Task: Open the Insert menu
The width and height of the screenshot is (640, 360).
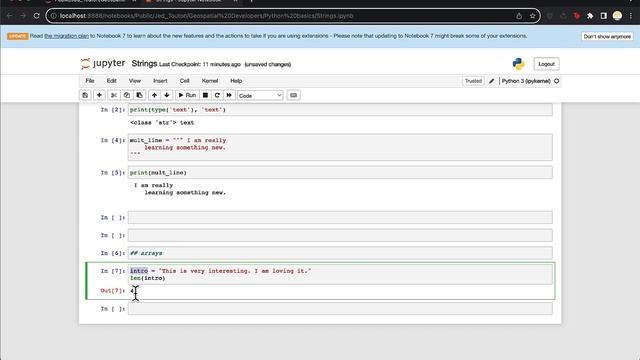Action: coord(160,81)
